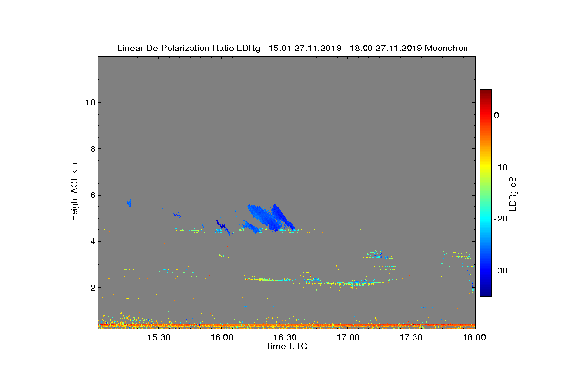588x392 pixels.
Task: Click the height tick label 6
Action: [92, 195]
